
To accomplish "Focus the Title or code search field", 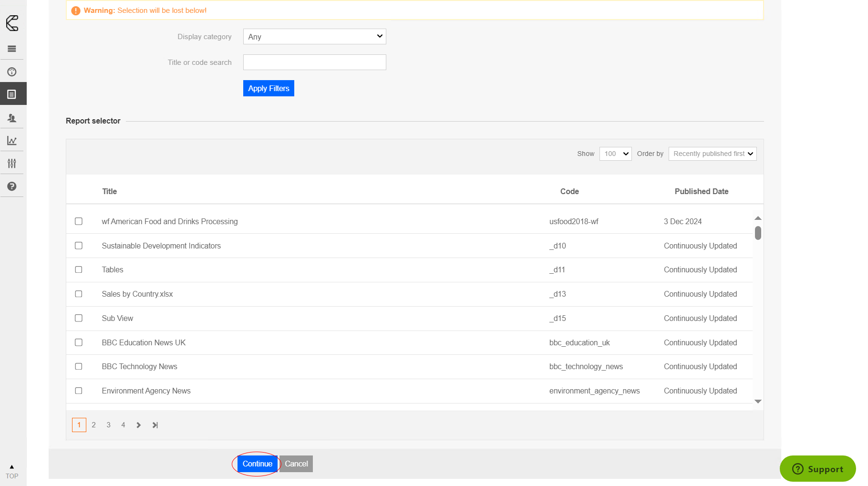I will [x=314, y=62].
